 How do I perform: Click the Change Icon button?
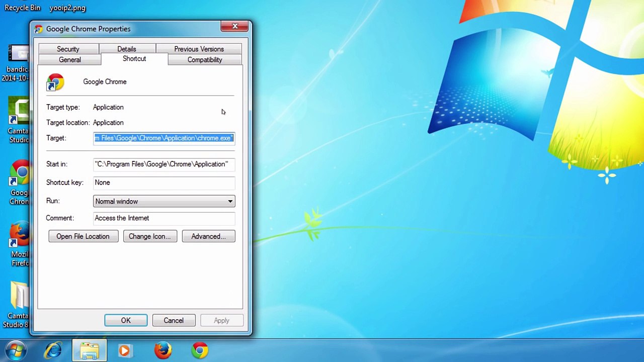[x=150, y=236]
